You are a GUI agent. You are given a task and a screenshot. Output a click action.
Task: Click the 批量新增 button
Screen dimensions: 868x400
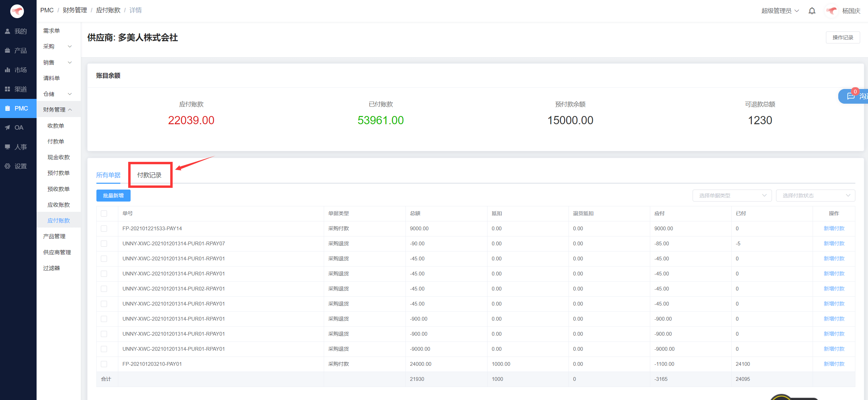(113, 195)
